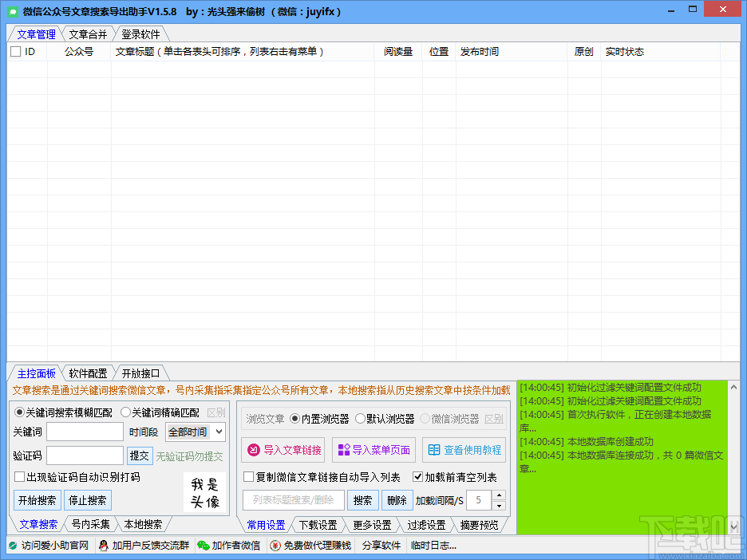The image size is (747, 560).
Task: Open the 登录软件 tab
Action: (140, 34)
